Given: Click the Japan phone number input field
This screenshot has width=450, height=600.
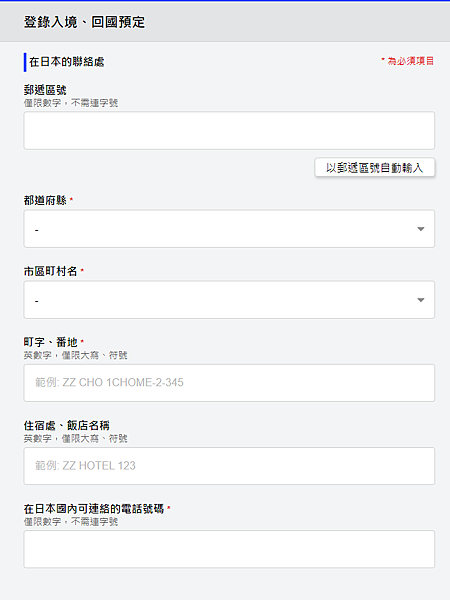Looking at the screenshot, I should point(229,549).
